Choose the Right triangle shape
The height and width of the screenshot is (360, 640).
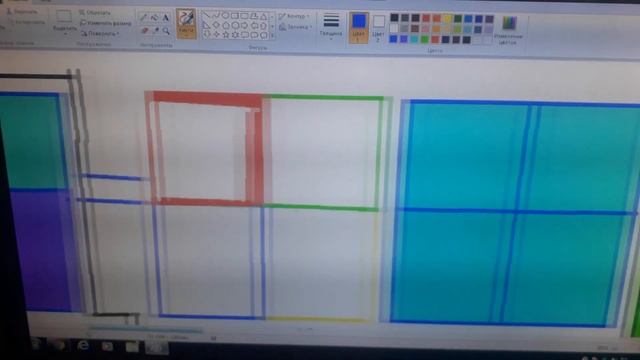[207, 25]
